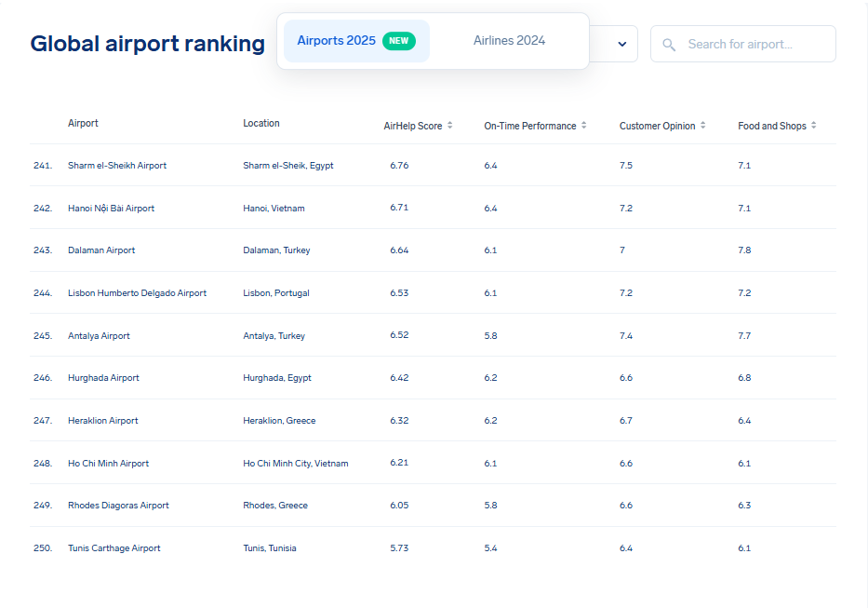
Task: Click the On-Time Performance column header
Action: point(530,126)
